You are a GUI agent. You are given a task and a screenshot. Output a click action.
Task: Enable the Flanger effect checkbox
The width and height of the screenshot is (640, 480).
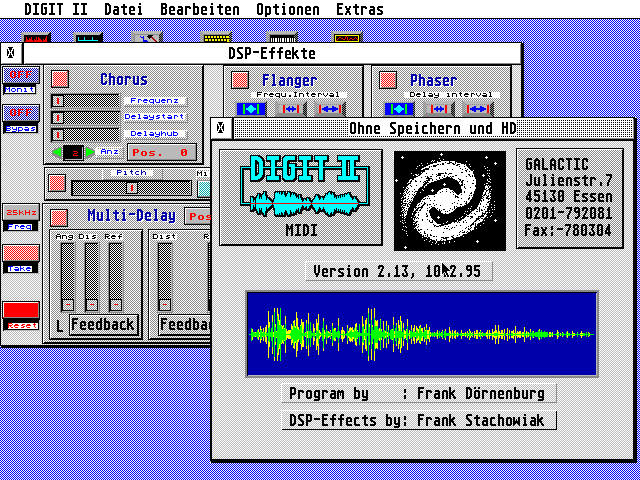click(x=240, y=79)
